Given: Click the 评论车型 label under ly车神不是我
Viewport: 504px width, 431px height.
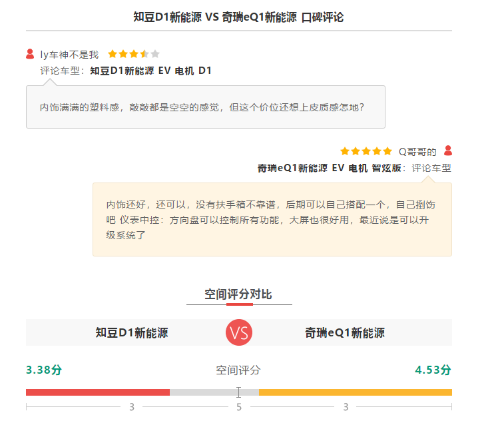Looking at the screenshot, I should (62, 71).
